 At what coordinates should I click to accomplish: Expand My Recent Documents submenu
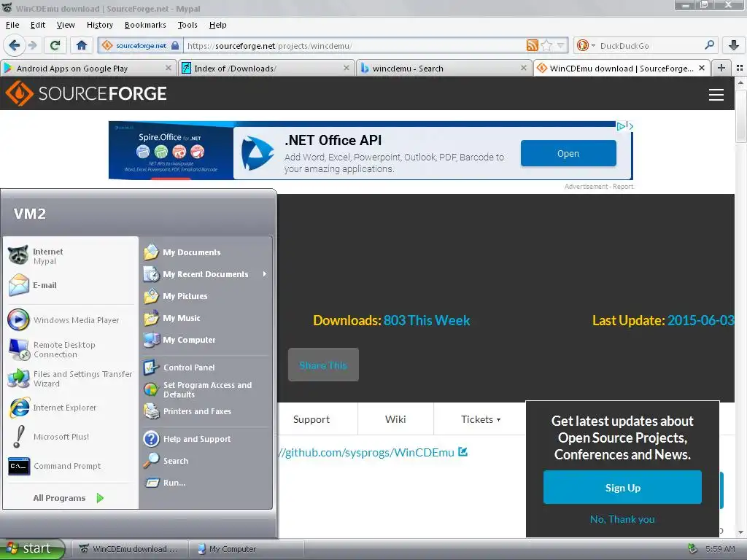click(206, 274)
